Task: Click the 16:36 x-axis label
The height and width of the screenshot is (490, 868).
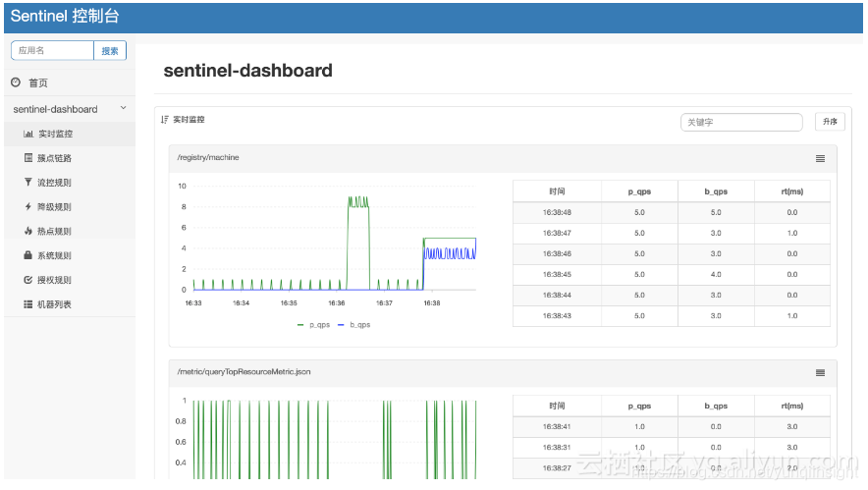Action: pyautogui.click(x=337, y=302)
